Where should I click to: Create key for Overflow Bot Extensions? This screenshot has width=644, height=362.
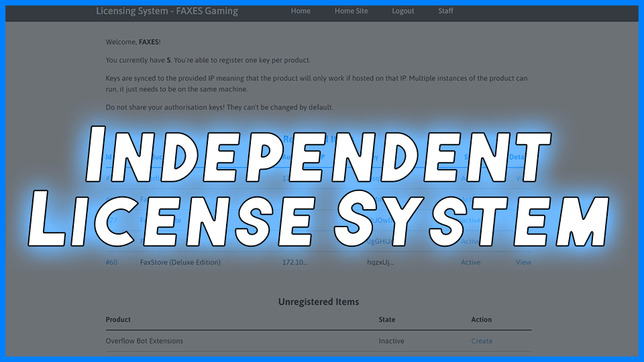tap(482, 341)
